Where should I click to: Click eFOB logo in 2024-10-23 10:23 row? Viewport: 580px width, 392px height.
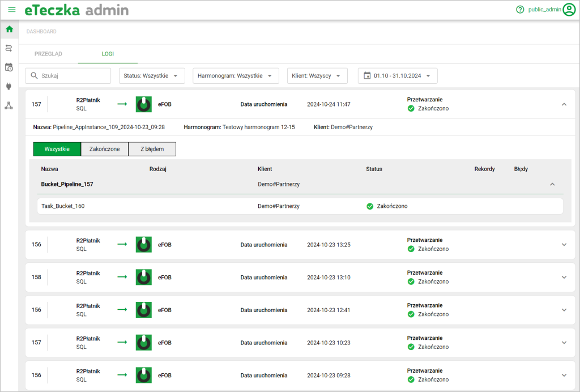143,343
